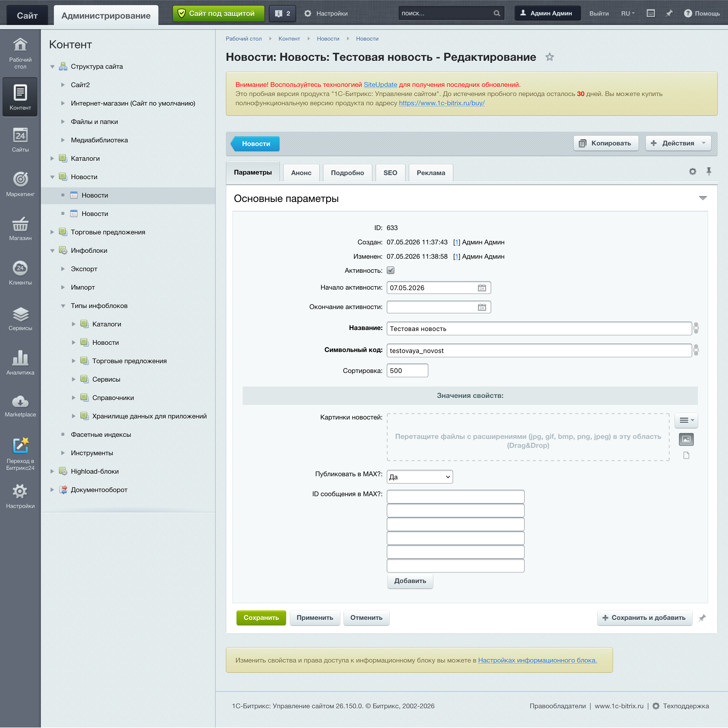Toggle the Активность checkbox
The width and height of the screenshot is (728, 728).
(390, 270)
